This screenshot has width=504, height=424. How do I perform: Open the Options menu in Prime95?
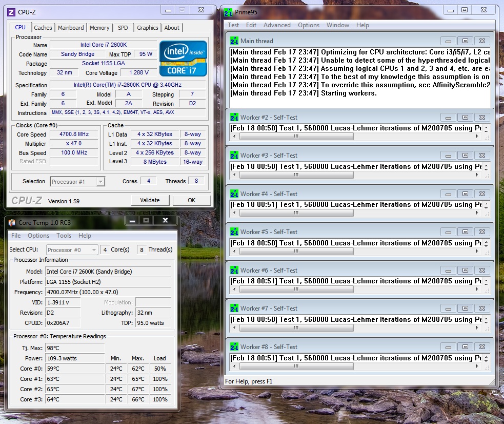pos(309,25)
